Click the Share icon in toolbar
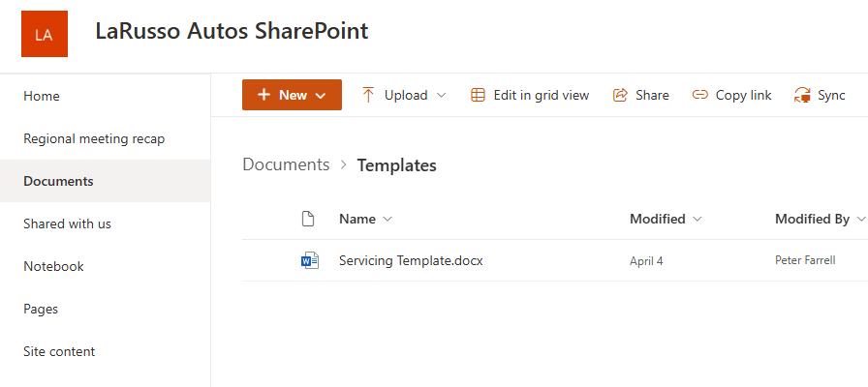The image size is (868, 387). pyautogui.click(x=621, y=95)
